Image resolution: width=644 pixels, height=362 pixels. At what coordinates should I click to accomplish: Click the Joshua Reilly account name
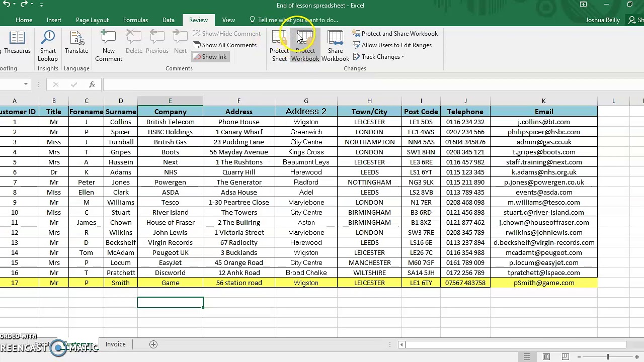pyautogui.click(x=603, y=20)
